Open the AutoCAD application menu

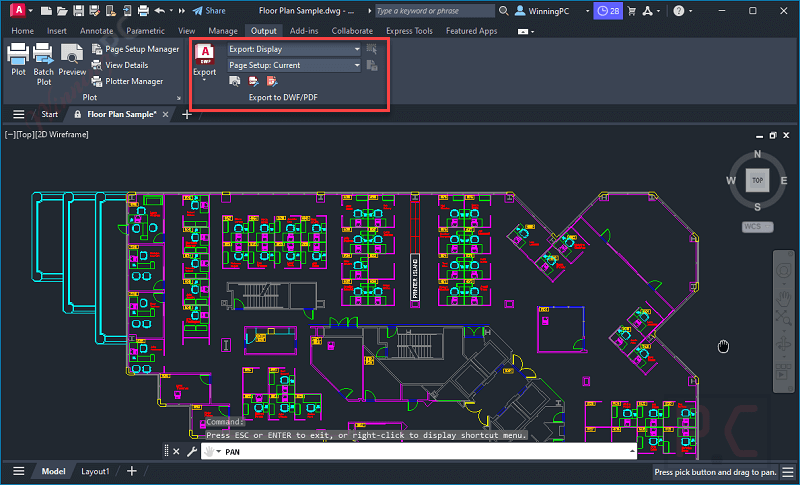18,10
